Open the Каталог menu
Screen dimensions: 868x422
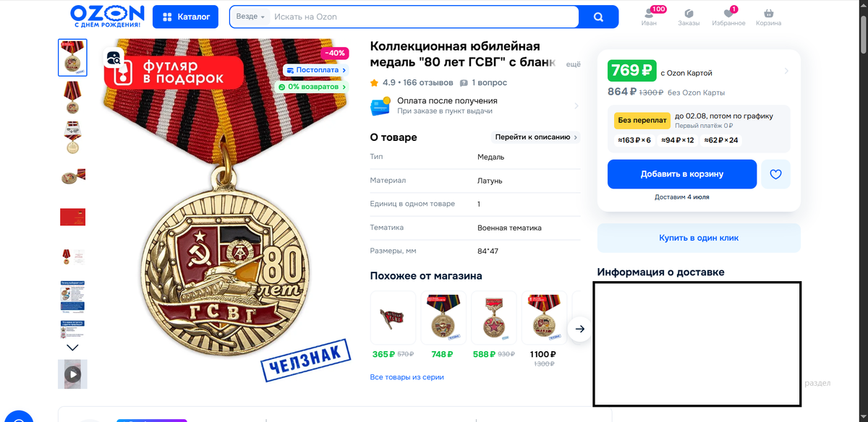point(186,17)
